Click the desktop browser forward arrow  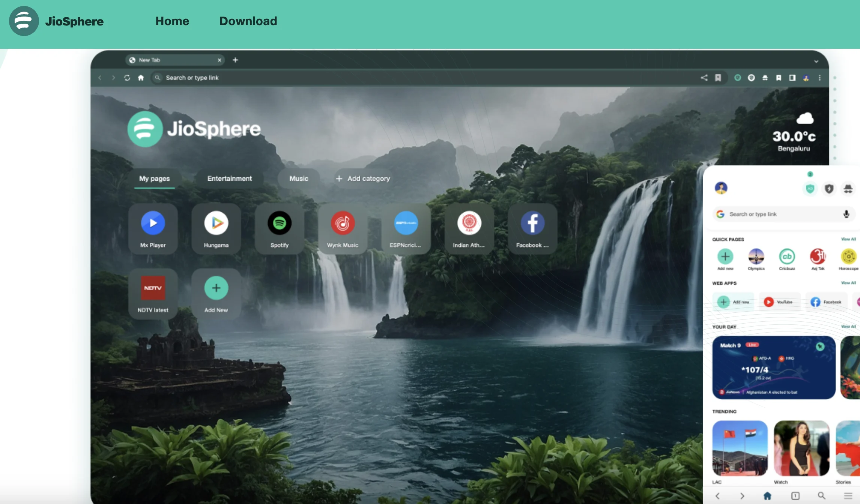[x=113, y=78]
